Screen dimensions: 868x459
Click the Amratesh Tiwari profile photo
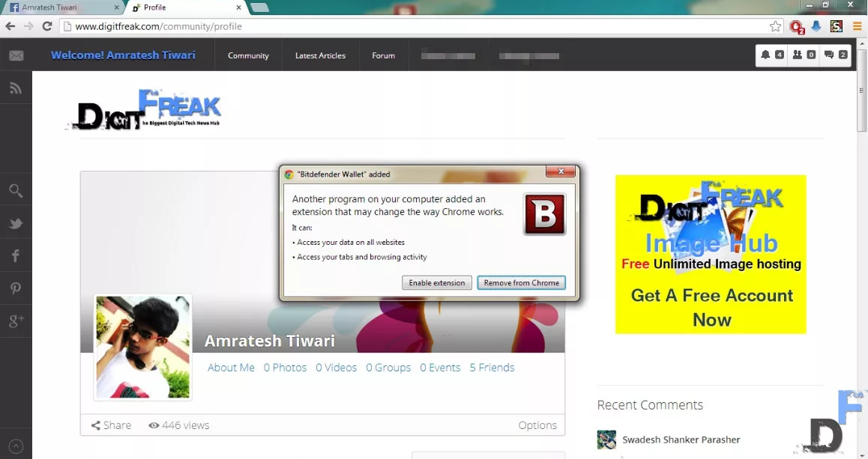(x=143, y=347)
